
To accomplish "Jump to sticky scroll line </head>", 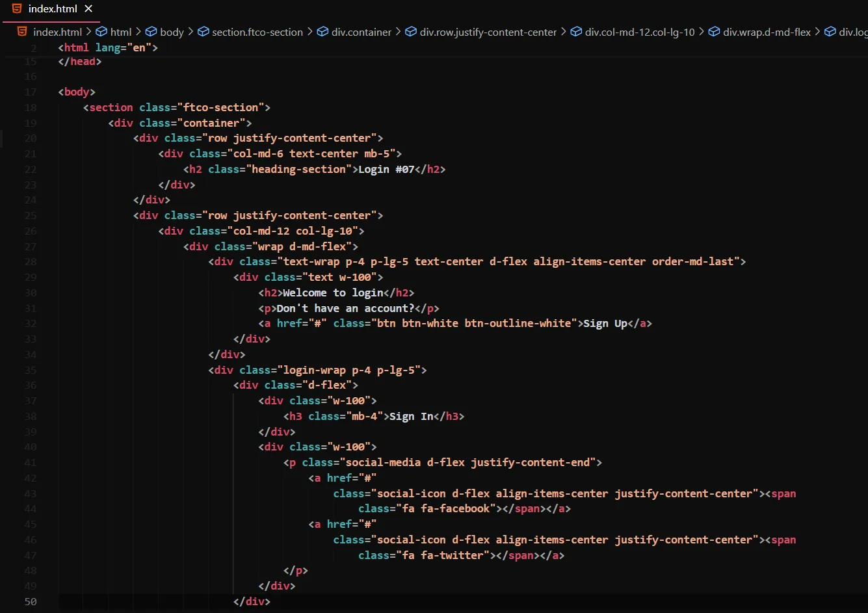I will click(x=79, y=62).
